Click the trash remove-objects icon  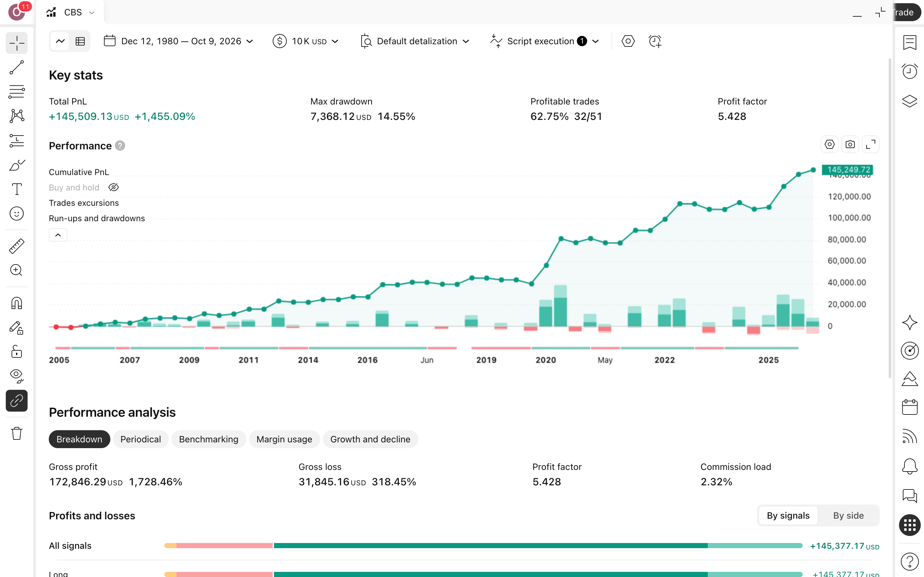point(17,433)
